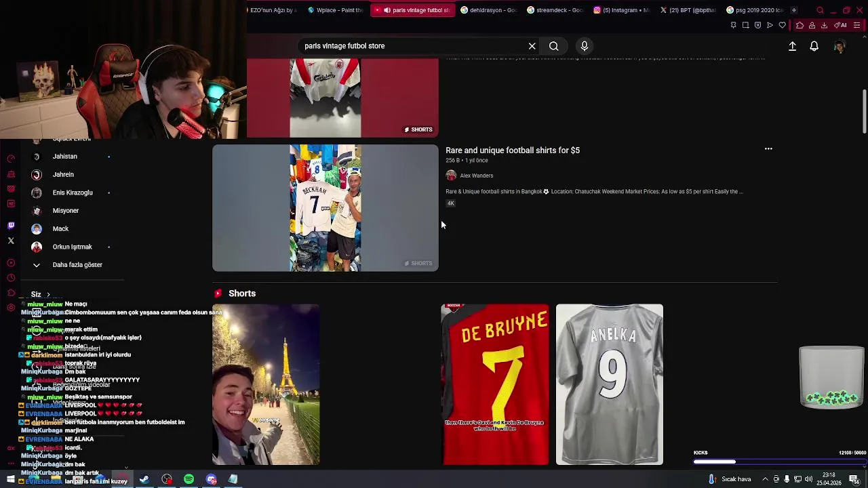Click the '4K' badge under video description
The height and width of the screenshot is (488, 868).
(450, 203)
